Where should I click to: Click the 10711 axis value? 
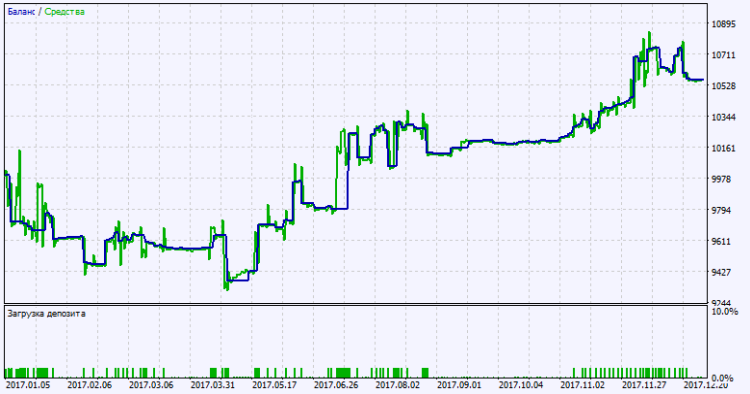(x=723, y=55)
